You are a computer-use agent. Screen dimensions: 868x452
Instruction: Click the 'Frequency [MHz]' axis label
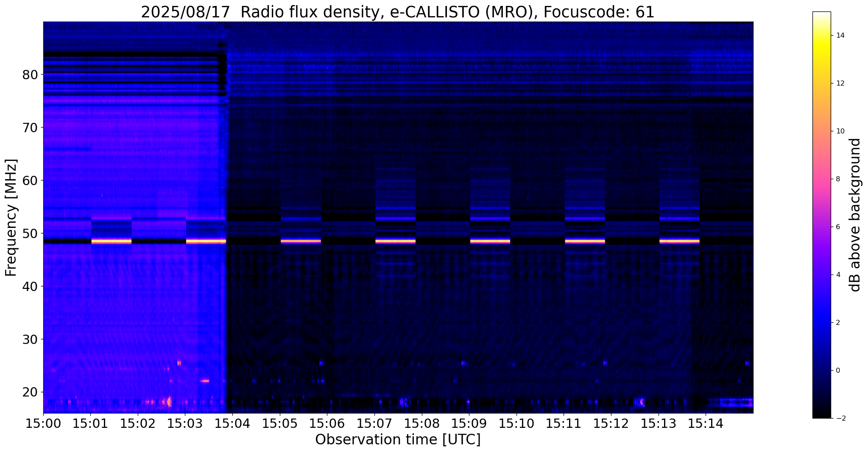click(11, 217)
